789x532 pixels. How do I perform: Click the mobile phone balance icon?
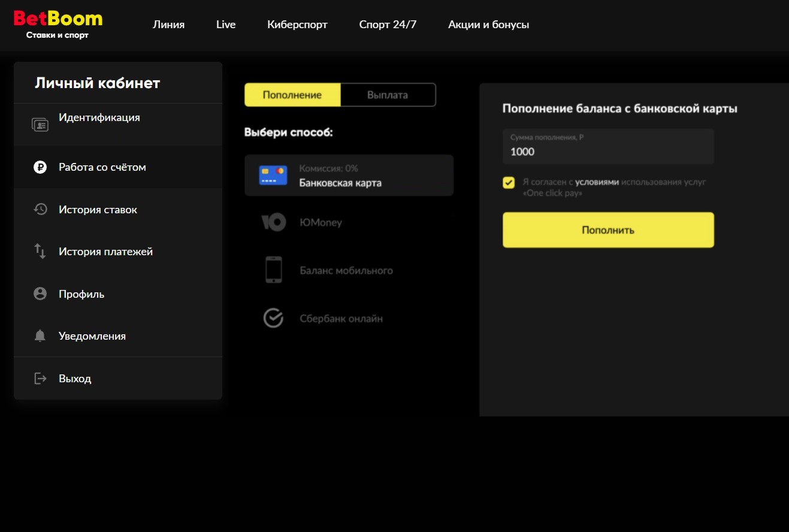274,270
